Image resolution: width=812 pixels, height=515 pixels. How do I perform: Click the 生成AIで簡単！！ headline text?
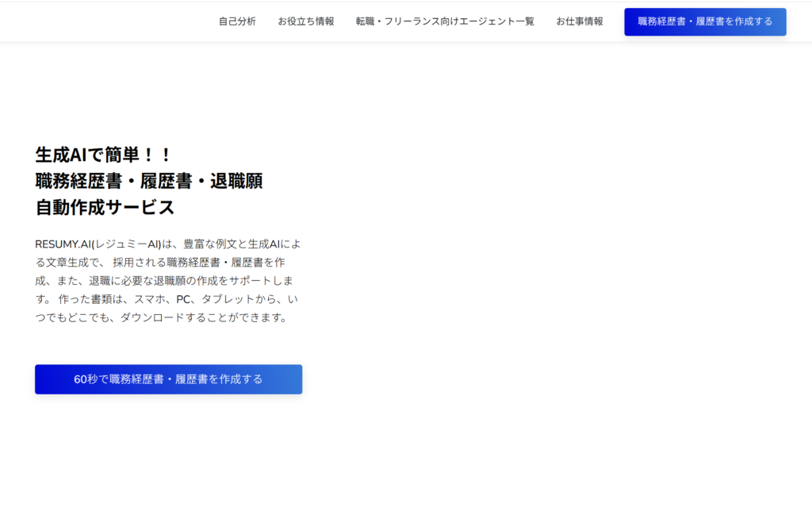103,155
